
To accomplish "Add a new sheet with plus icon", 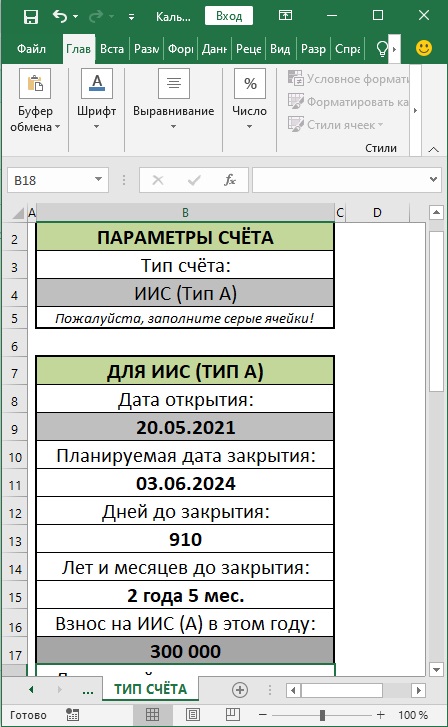I will pyautogui.click(x=240, y=690).
